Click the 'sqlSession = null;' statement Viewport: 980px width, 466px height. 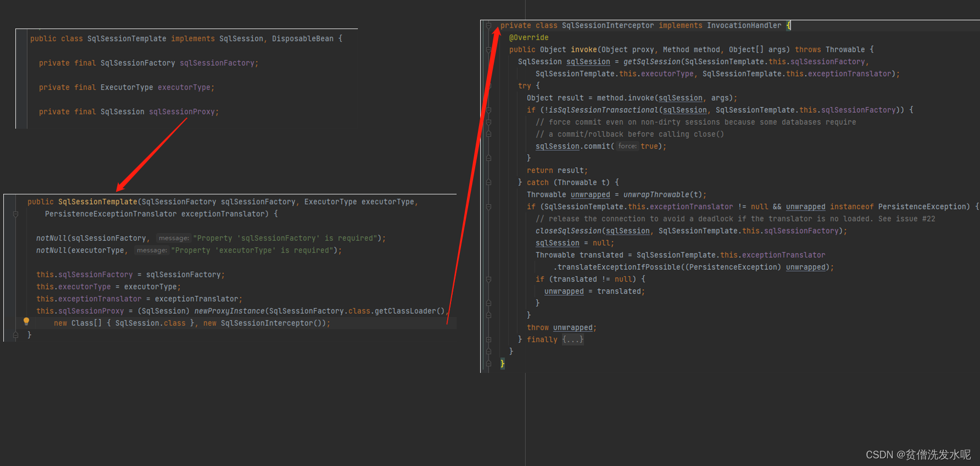(x=574, y=243)
